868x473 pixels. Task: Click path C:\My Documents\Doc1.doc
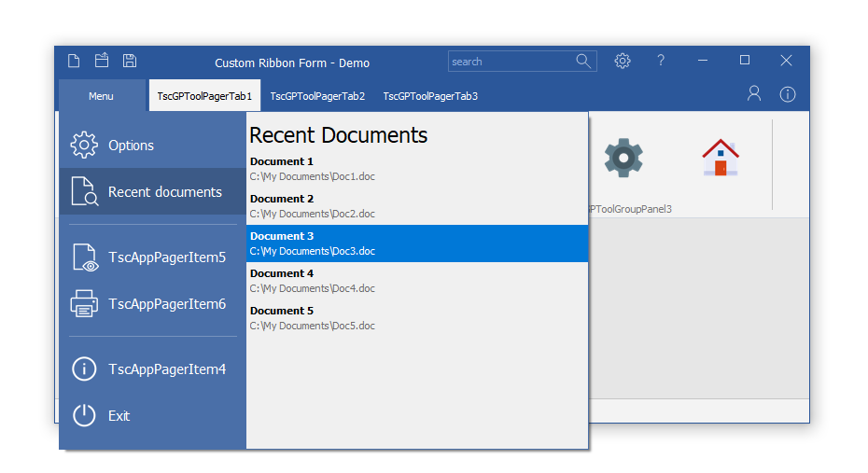coord(313,176)
